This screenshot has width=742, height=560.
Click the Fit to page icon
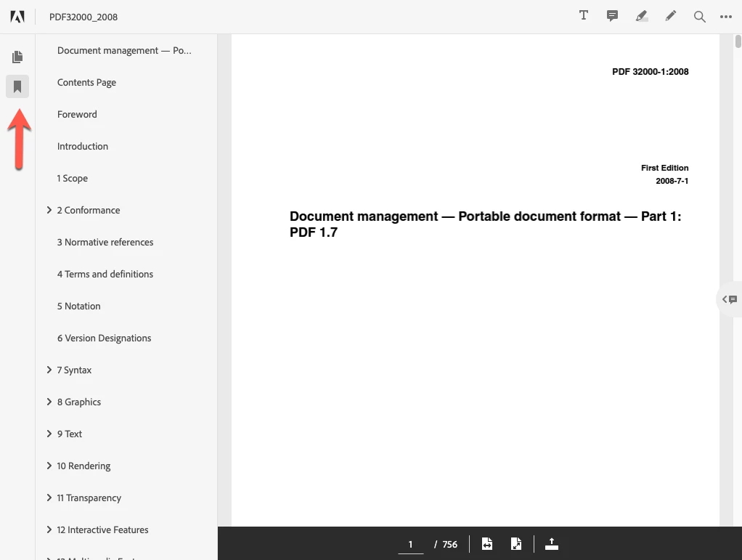pyautogui.click(x=516, y=544)
